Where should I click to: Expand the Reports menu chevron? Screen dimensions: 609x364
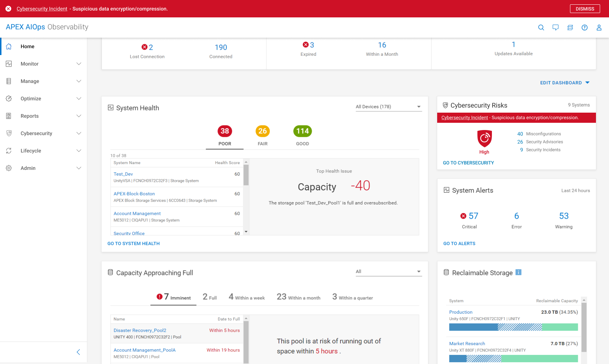79,116
